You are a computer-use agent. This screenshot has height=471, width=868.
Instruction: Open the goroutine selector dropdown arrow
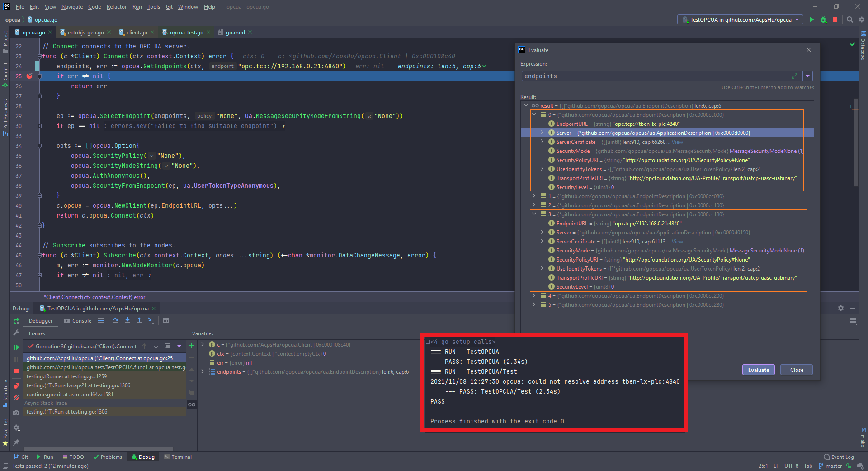(179, 346)
